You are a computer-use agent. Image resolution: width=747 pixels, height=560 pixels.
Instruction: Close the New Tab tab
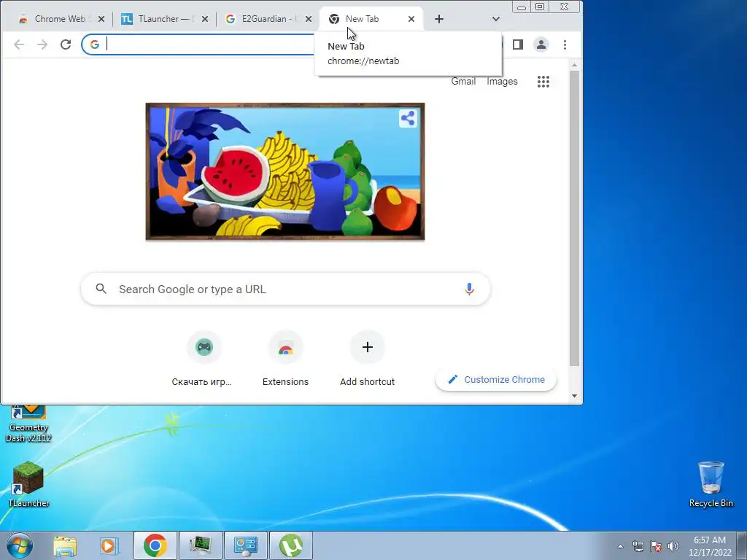coord(411,19)
